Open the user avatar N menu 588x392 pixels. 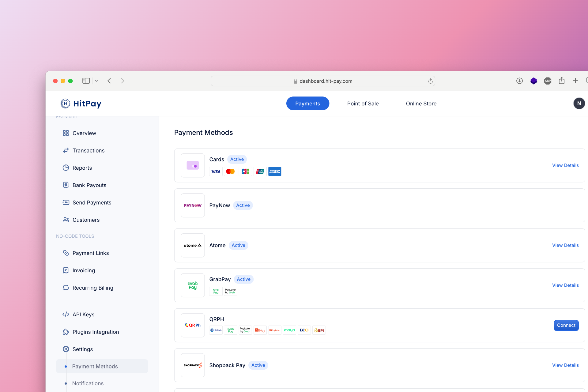579,104
